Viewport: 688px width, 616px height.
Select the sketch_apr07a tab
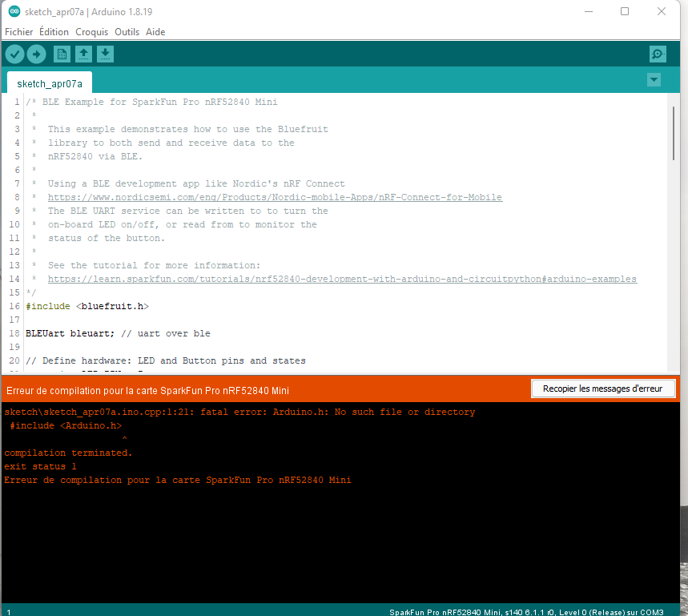[x=50, y=83]
